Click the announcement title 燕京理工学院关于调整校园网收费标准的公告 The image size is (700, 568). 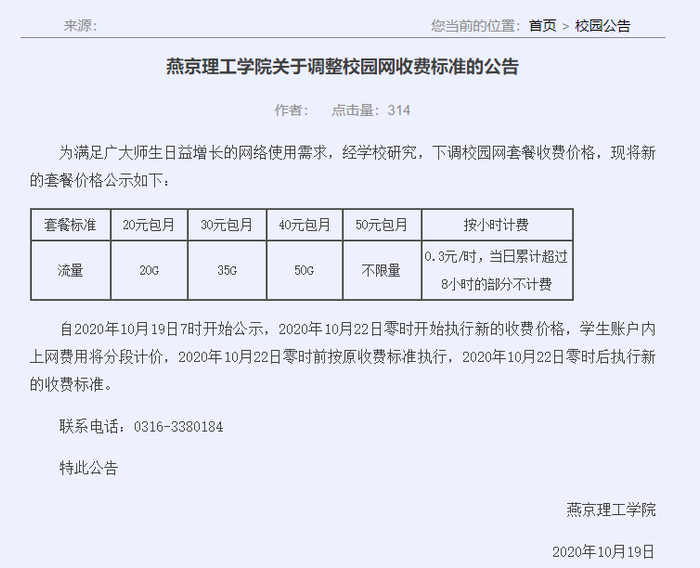coord(342,67)
